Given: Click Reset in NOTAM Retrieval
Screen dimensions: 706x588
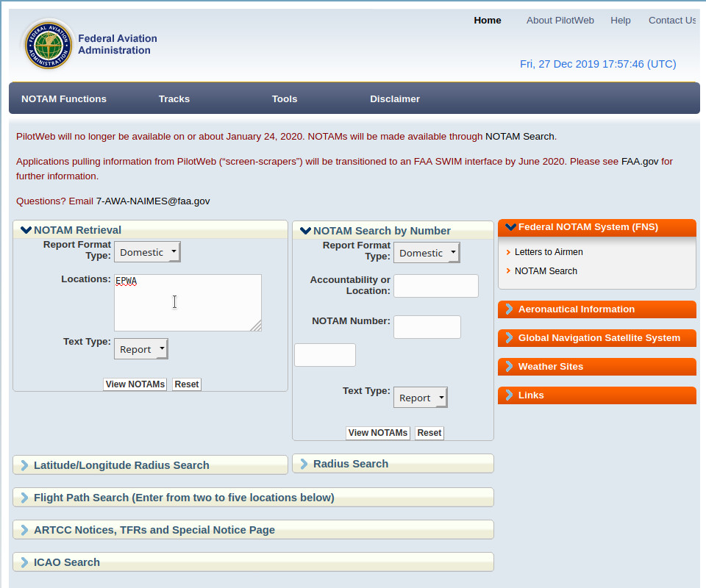Looking at the screenshot, I should click(x=186, y=384).
